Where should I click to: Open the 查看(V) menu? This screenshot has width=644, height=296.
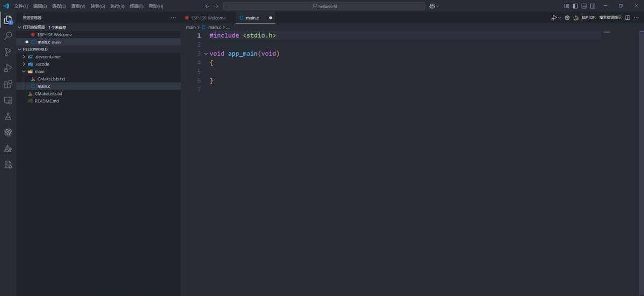coord(78,6)
